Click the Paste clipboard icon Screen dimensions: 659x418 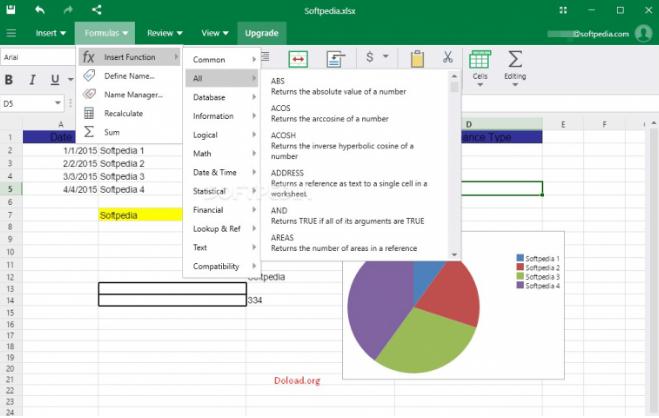coord(417,59)
